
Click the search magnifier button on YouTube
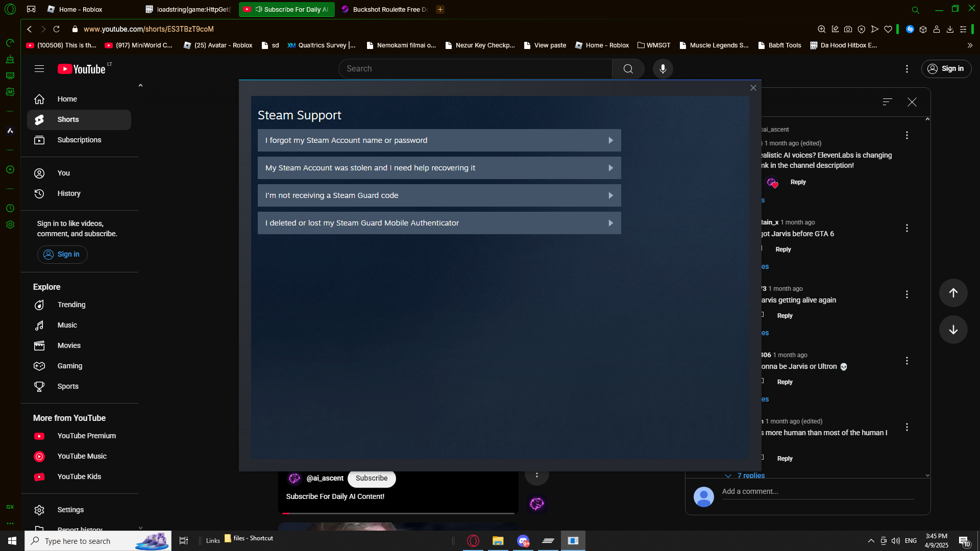coord(628,69)
